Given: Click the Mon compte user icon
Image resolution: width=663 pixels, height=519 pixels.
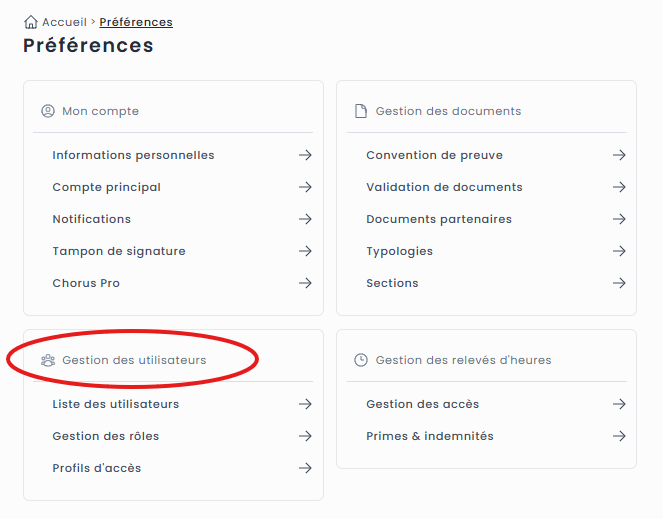Looking at the screenshot, I should (x=48, y=111).
